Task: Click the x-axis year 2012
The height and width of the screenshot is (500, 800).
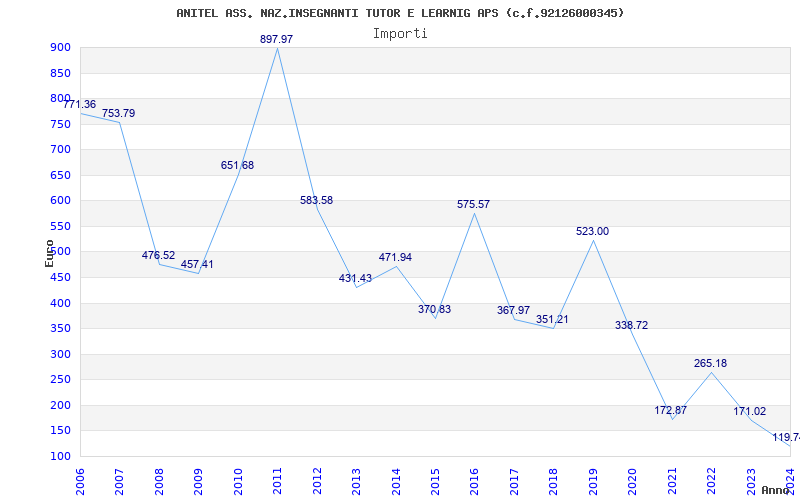Action: pos(317,482)
